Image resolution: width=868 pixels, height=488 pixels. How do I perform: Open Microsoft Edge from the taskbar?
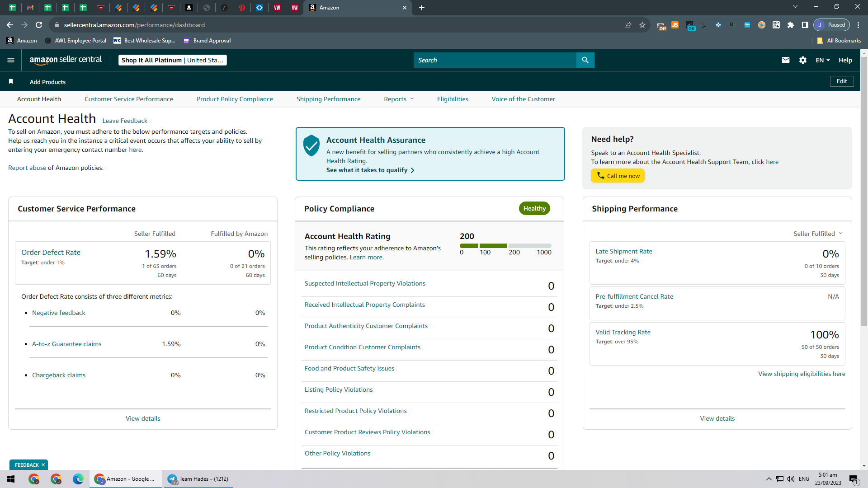point(78,479)
